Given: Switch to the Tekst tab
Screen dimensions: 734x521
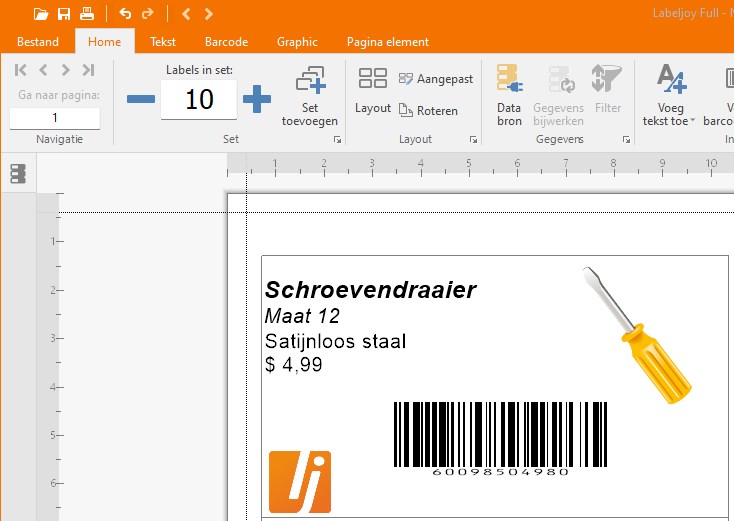Looking at the screenshot, I should pos(163,42).
